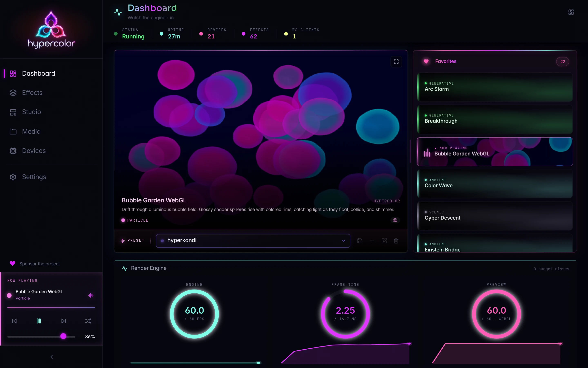Click the Frame Time 2.25 gauge
This screenshot has height=368, width=588.
pos(345,314)
